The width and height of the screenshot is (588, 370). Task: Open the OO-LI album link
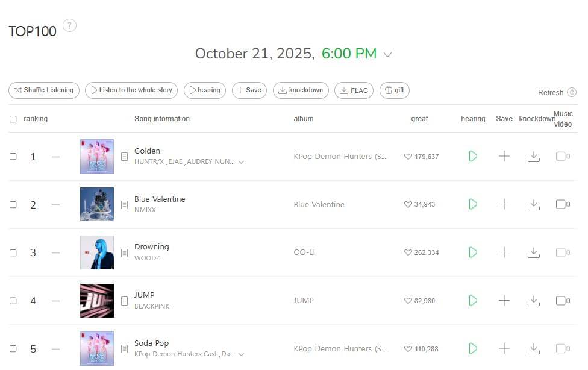coord(304,252)
